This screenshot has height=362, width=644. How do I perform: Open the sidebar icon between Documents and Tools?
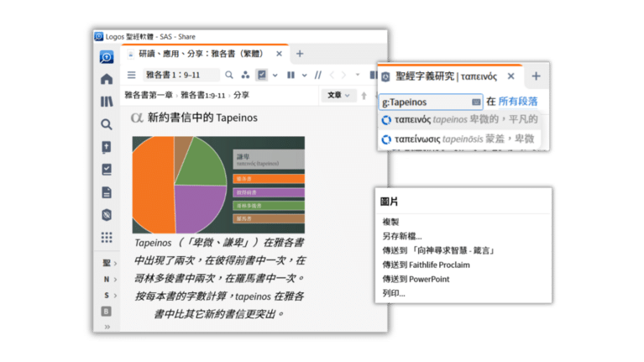point(107,215)
